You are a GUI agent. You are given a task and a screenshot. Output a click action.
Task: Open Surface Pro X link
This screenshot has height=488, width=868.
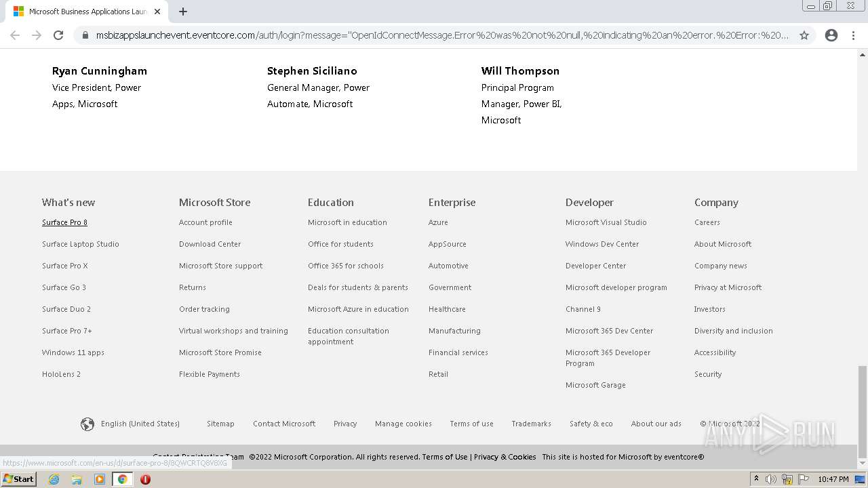click(65, 266)
